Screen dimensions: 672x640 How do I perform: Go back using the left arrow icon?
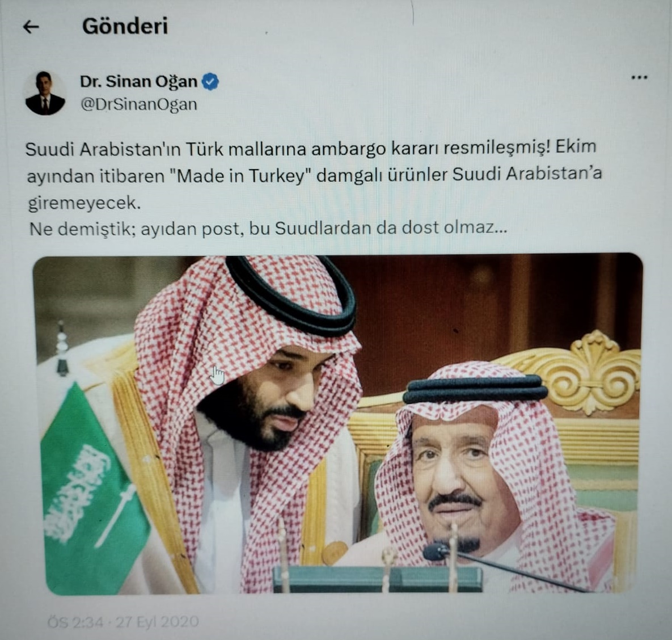31,27
